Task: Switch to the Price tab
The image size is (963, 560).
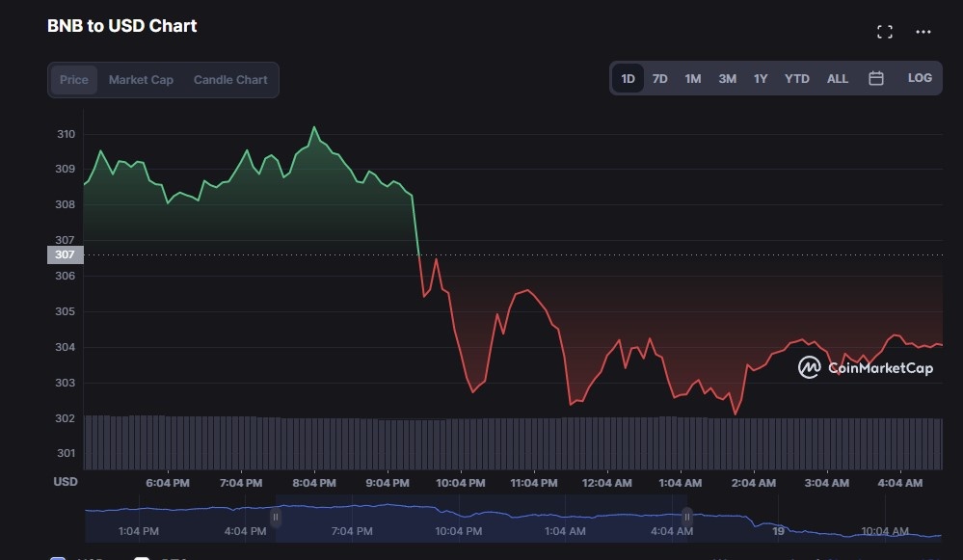Action: click(x=74, y=80)
